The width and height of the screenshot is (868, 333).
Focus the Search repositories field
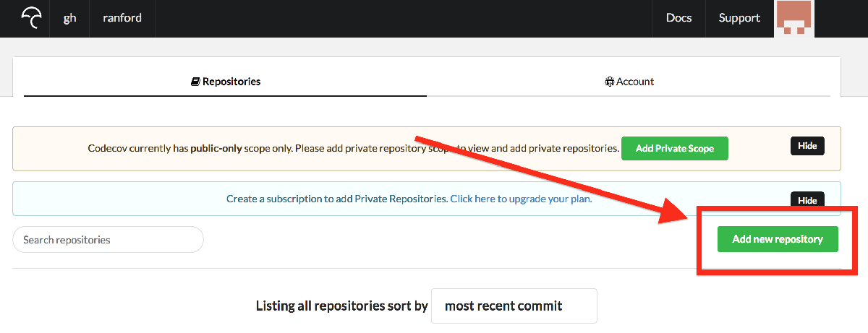point(108,240)
